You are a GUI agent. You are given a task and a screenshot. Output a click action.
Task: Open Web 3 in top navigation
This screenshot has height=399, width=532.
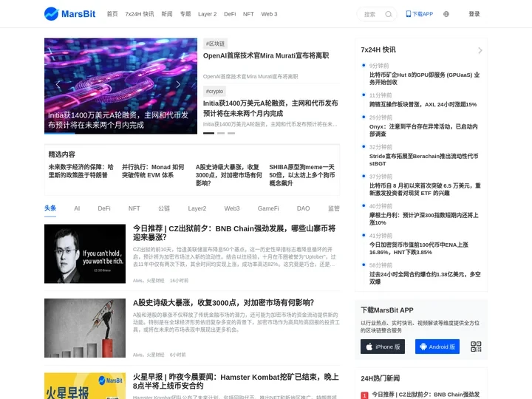click(x=269, y=14)
